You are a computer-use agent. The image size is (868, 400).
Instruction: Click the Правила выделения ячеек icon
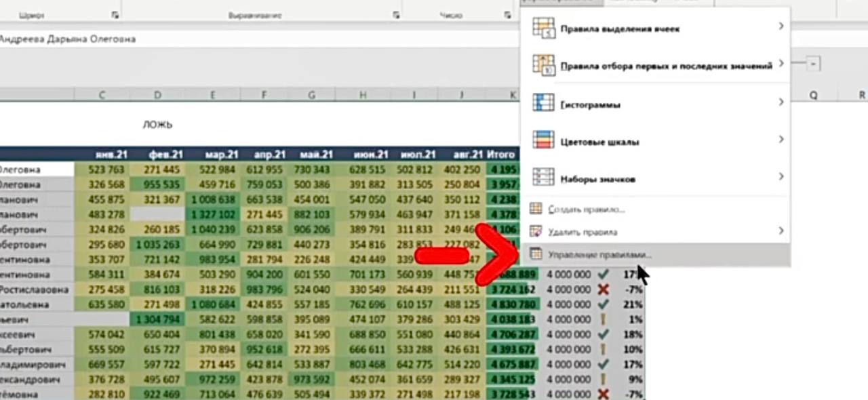click(x=544, y=28)
